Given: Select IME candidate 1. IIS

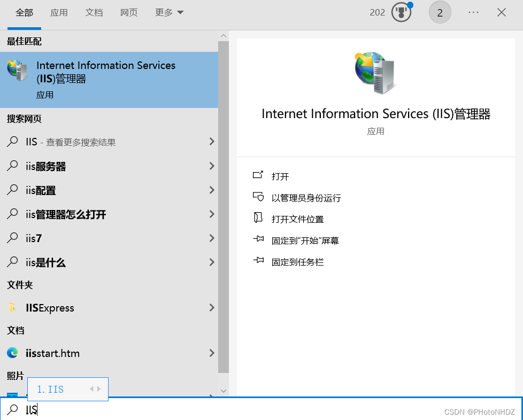Looking at the screenshot, I should 50,389.
